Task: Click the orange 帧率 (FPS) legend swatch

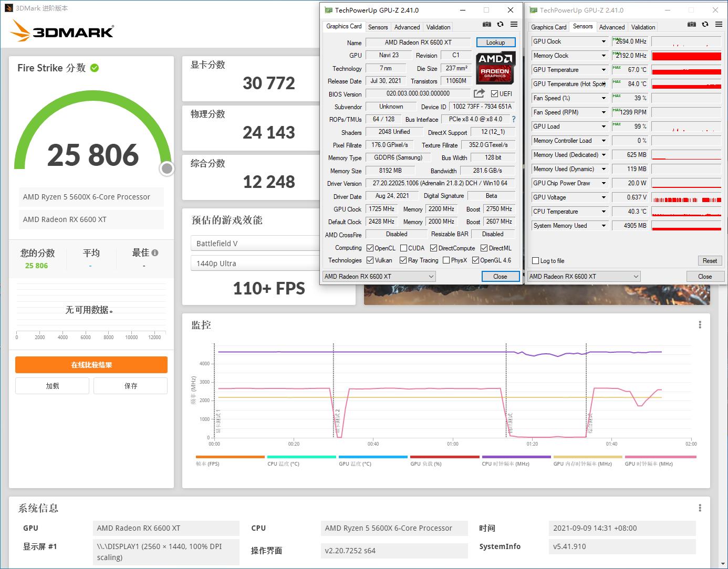Action: (x=230, y=457)
